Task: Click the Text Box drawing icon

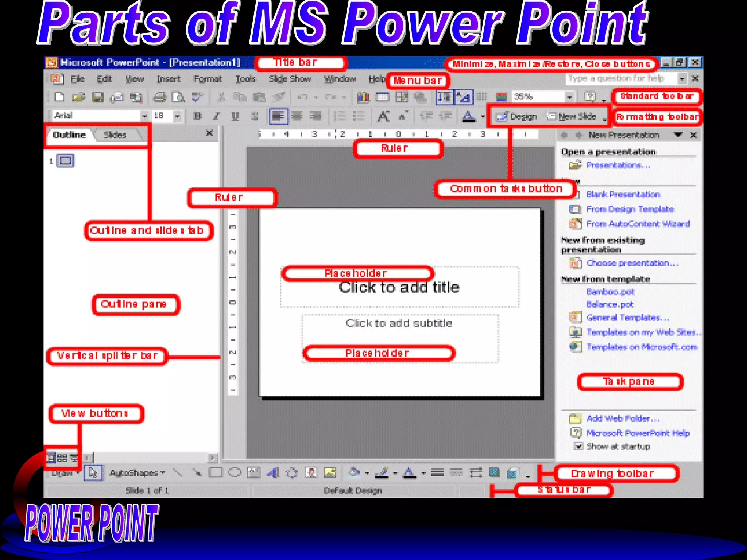Action: [x=253, y=473]
